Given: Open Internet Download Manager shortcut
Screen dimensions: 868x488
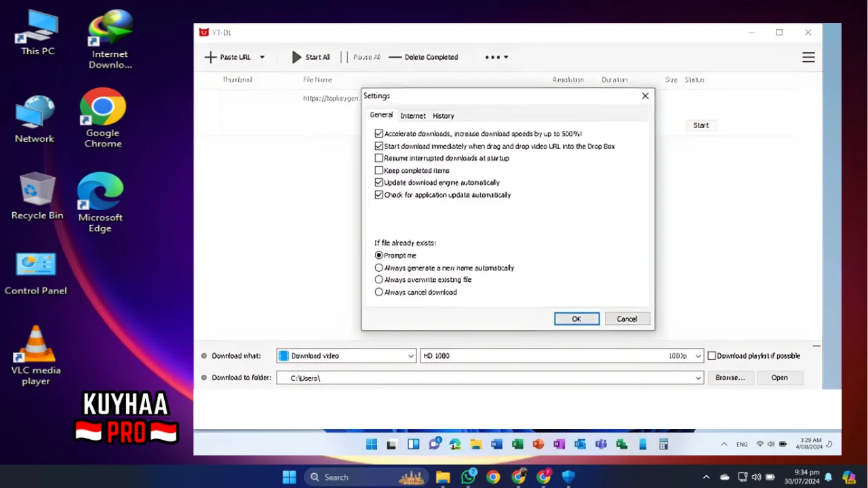Looking at the screenshot, I should pyautogui.click(x=110, y=39).
